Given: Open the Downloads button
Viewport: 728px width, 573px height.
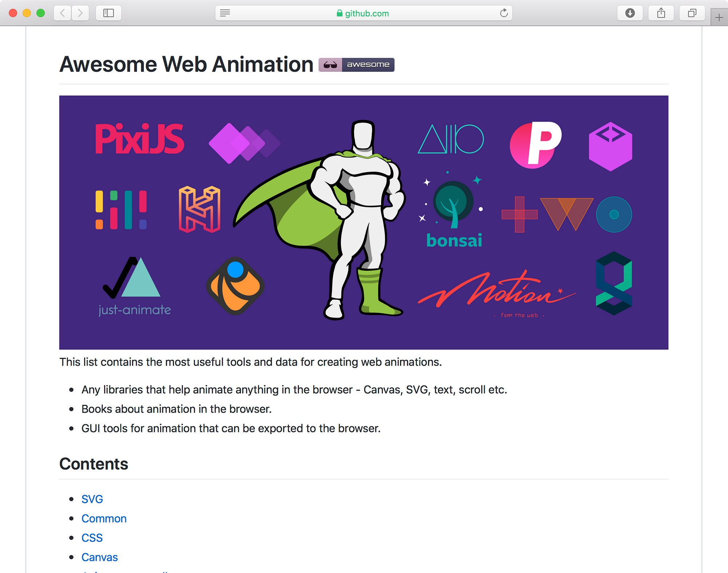Looking at the screenshot, I should click(x=630, y=13).
